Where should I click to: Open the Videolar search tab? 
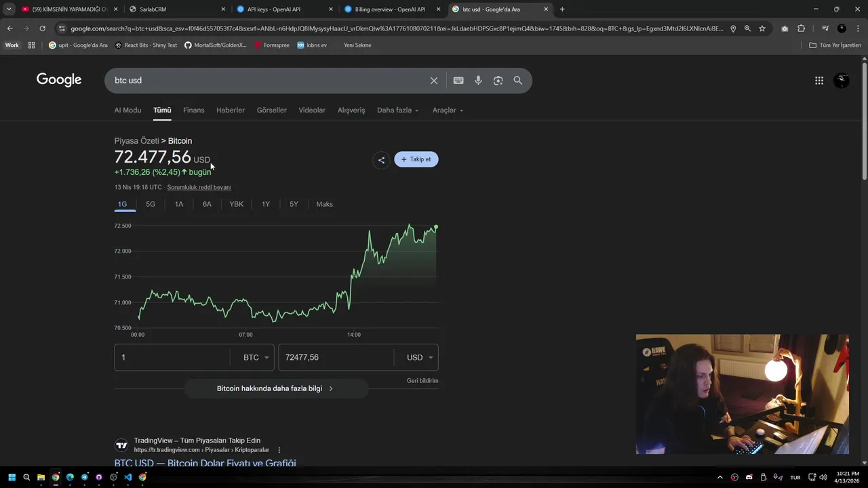click(x=312, y=110)
